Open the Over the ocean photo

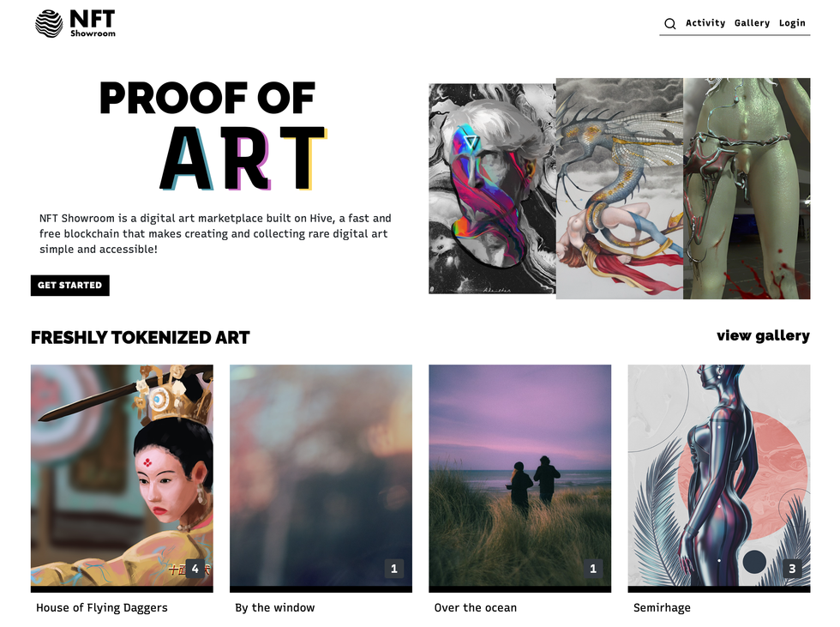pyautogui.click(x=519, y=475)
